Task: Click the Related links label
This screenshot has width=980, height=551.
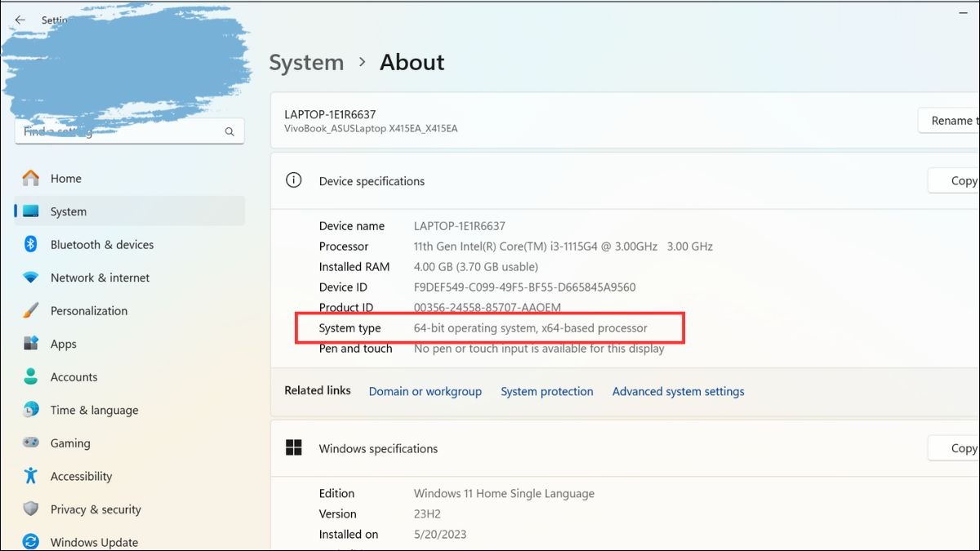Action: (318, 390)
